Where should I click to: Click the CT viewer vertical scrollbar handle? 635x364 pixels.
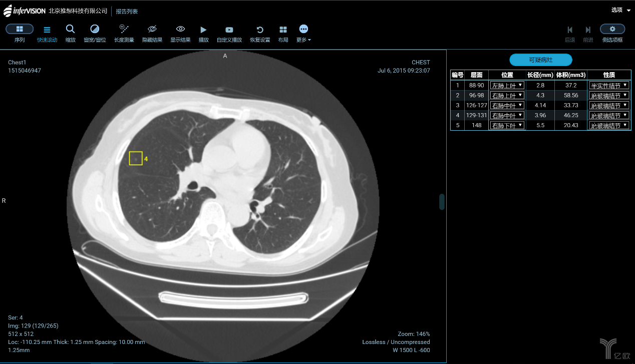(x=442, y=202)
